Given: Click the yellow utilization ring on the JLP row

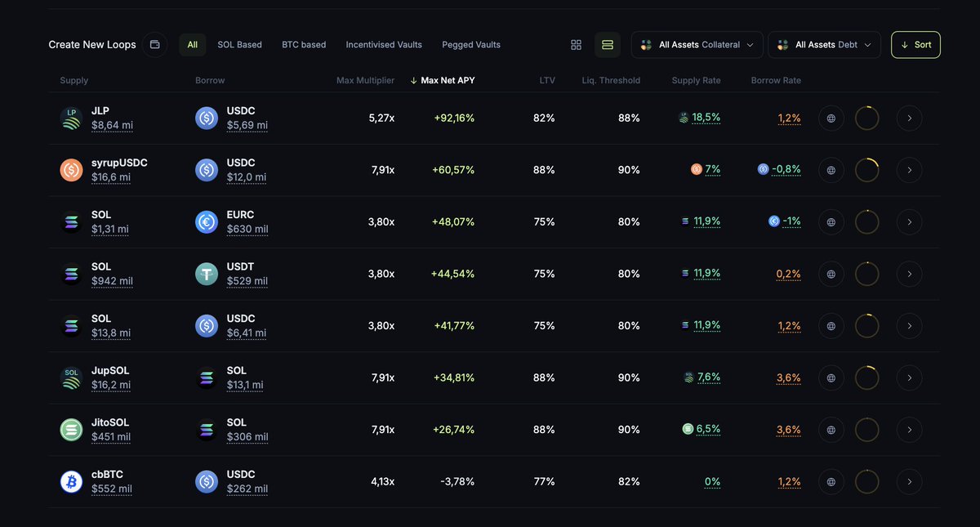Looking at the screenshot, I should pyautogui.click(x=866, y=118).
